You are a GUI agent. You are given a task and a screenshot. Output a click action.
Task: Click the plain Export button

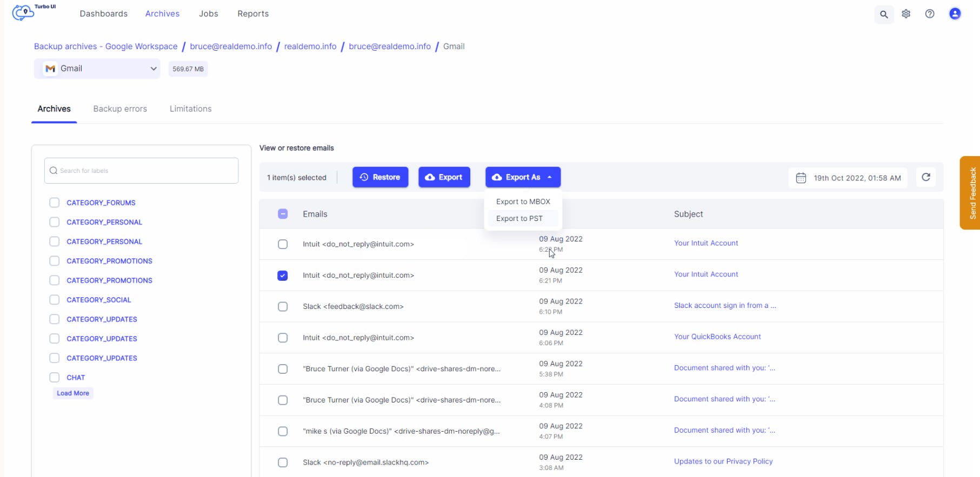pos(444,177)
